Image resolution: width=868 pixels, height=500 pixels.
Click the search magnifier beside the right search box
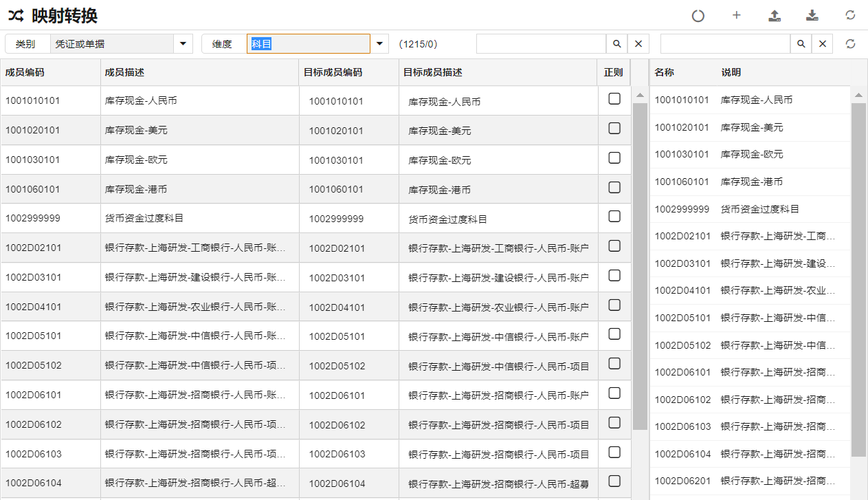(801, 44)
